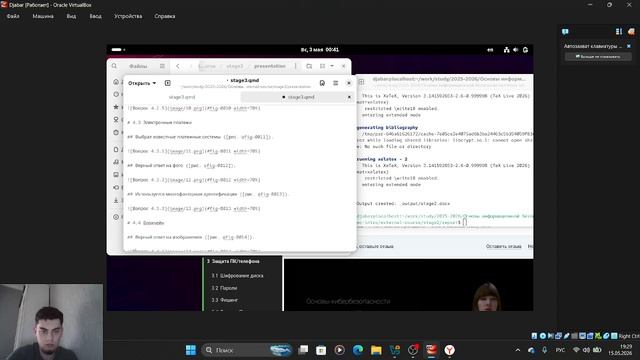640x360 pixels.
Task: Open the Открыть dropdown in text editor
Action: (x=142, y=83)
